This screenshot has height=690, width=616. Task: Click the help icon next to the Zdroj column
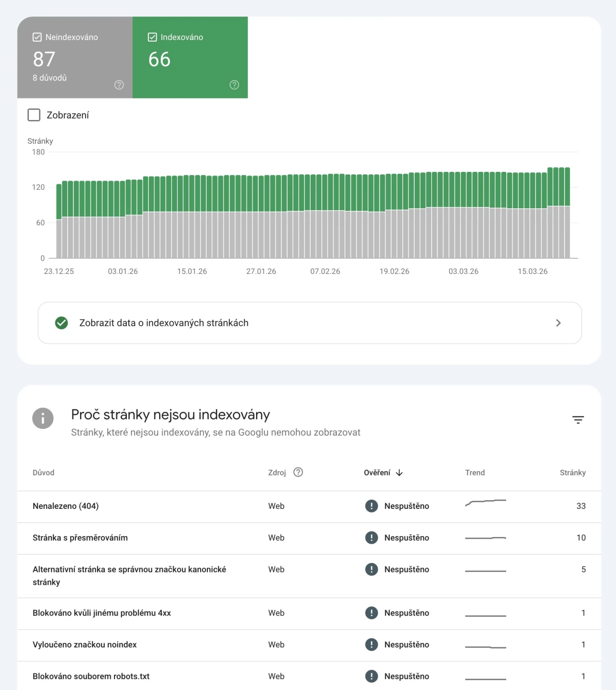(299, 472)
